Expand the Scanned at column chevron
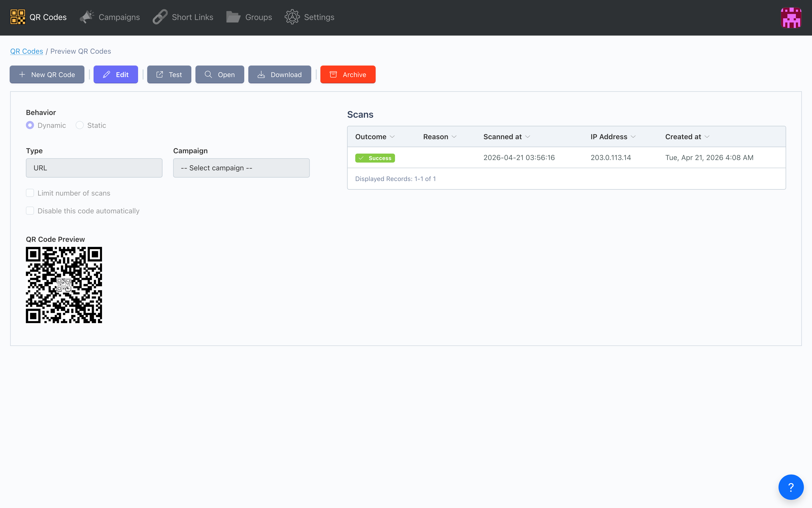Screen dimensions: 812x508 click(x=528, y=137)
